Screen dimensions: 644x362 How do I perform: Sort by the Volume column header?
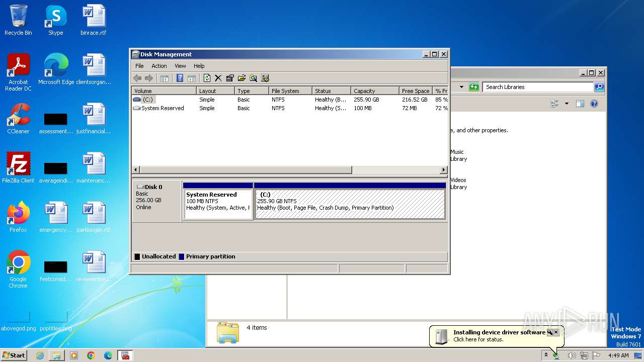click(x=164, y=91)
